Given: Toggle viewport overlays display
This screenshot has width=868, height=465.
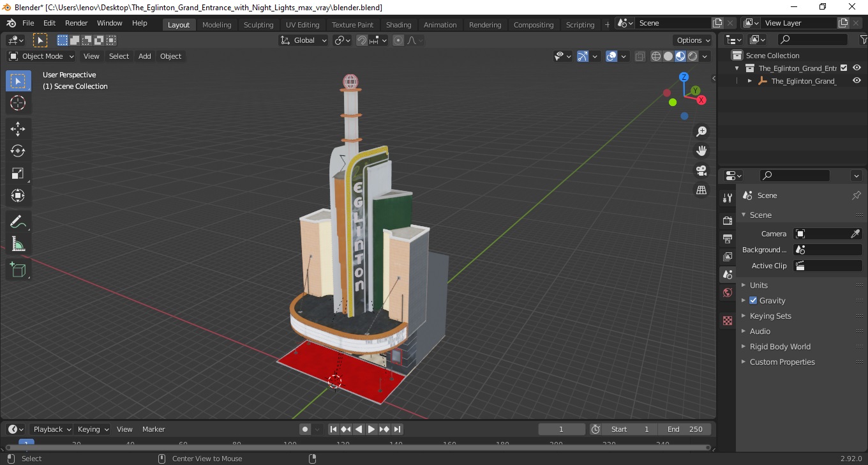Looking at the screenshot, I should point(611,56).
